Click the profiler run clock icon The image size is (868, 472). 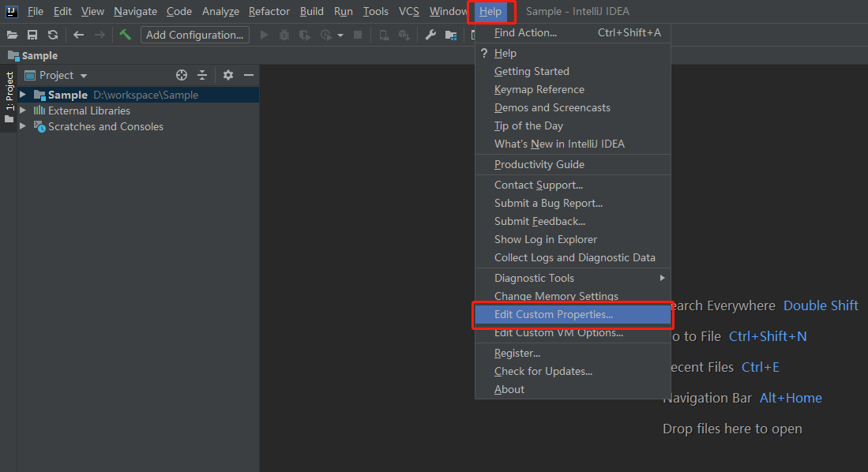point(326,36)
